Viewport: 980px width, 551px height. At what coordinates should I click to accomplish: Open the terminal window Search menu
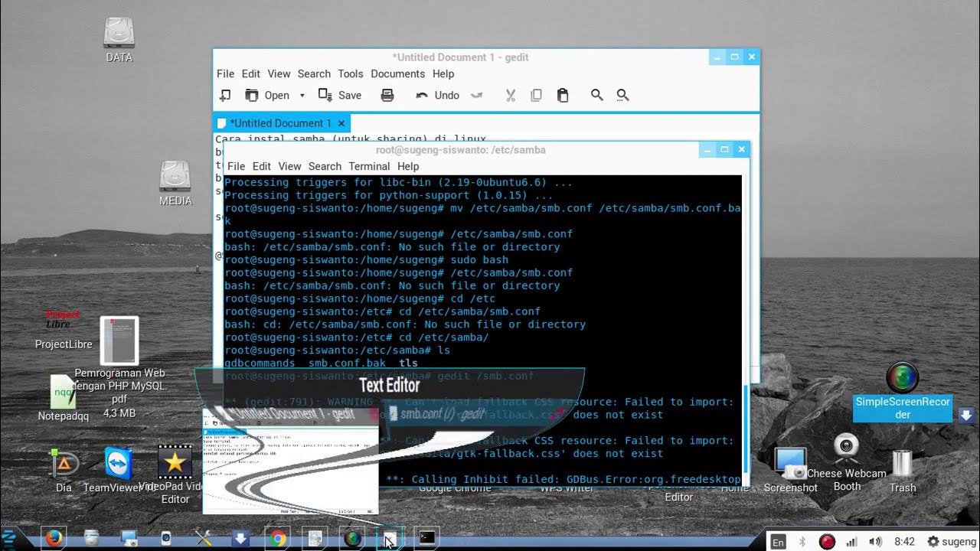[x=325, y=166]
